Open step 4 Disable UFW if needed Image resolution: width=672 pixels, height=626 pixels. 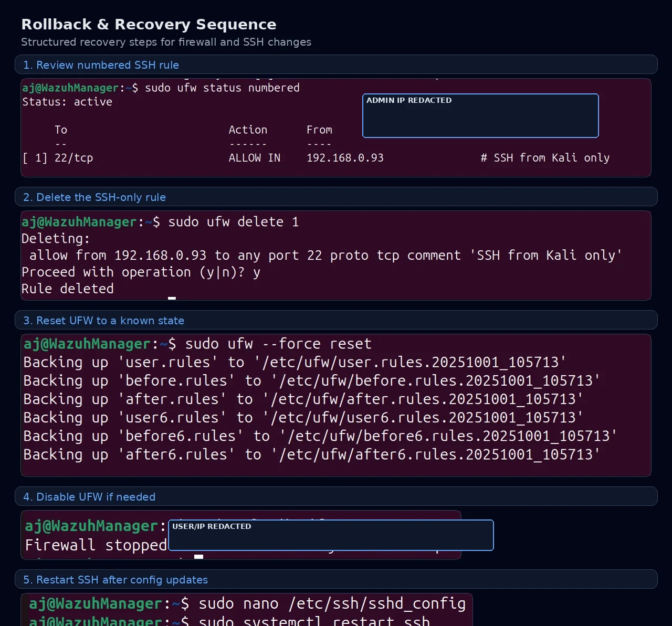336,496
